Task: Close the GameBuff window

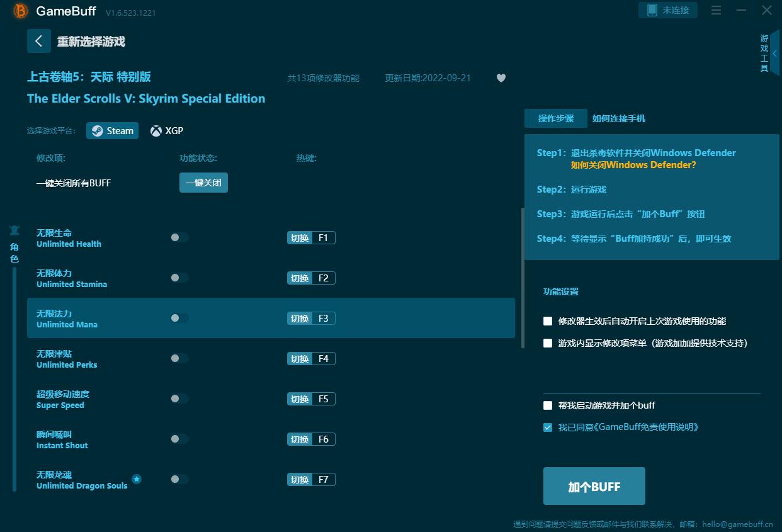Action: pyautogui.click(x=766, y=10)
